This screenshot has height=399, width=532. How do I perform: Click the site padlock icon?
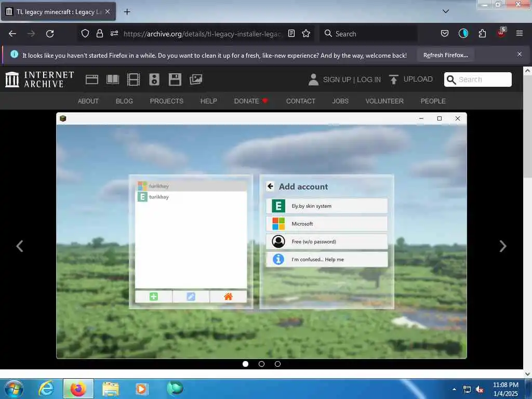pyautogui.click(x=99, y=33)
